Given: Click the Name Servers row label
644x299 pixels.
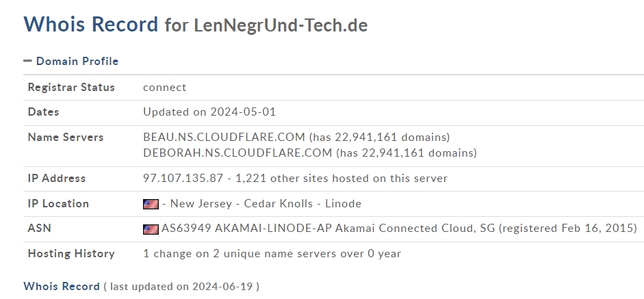Looking at the screenshot, I should pyautogui.click(x=66, y=137).
